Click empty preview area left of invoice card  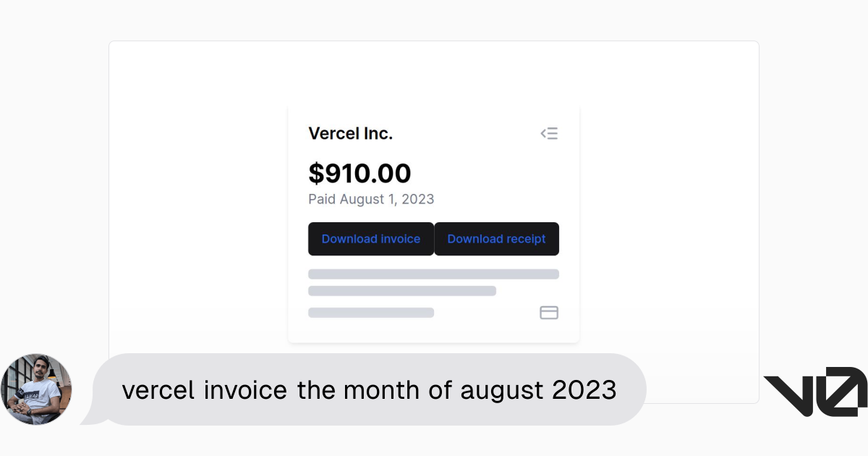coord(199,217)
